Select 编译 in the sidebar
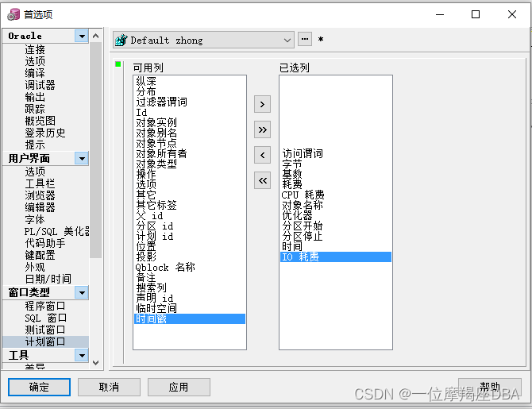532x409 pixels. [35, 73]
